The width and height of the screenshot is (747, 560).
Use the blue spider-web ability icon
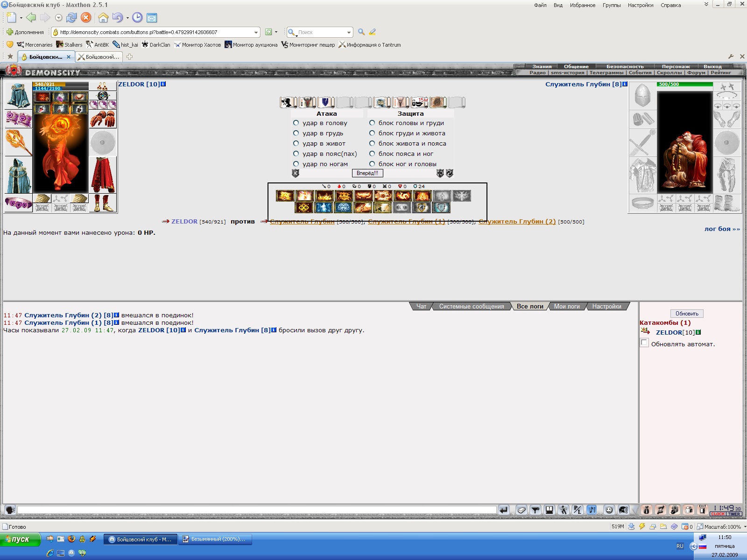[x=343, y=208]
